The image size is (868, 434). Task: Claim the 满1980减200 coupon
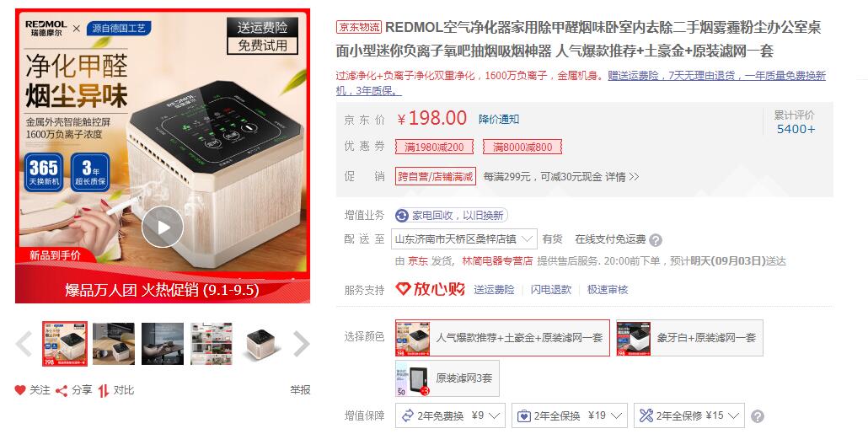point(435,147)
